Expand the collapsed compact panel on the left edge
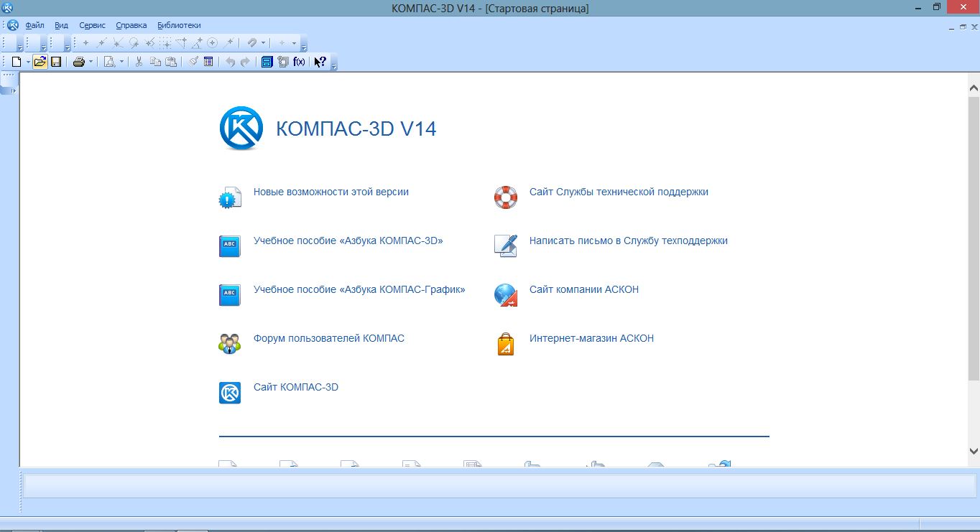Image resolution: width=980 pixels, height=532 pixels. coord(14,91)
